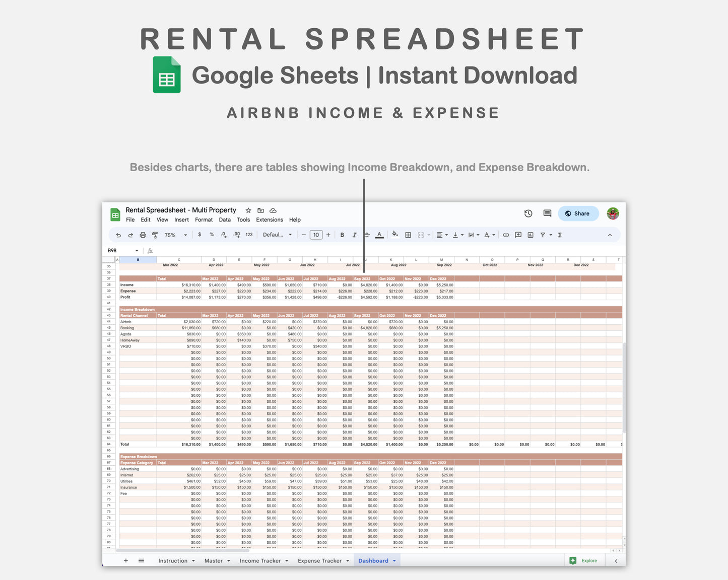Switch to the Master sheet tab
Screen dimensions: 728x580
point(214,560)
